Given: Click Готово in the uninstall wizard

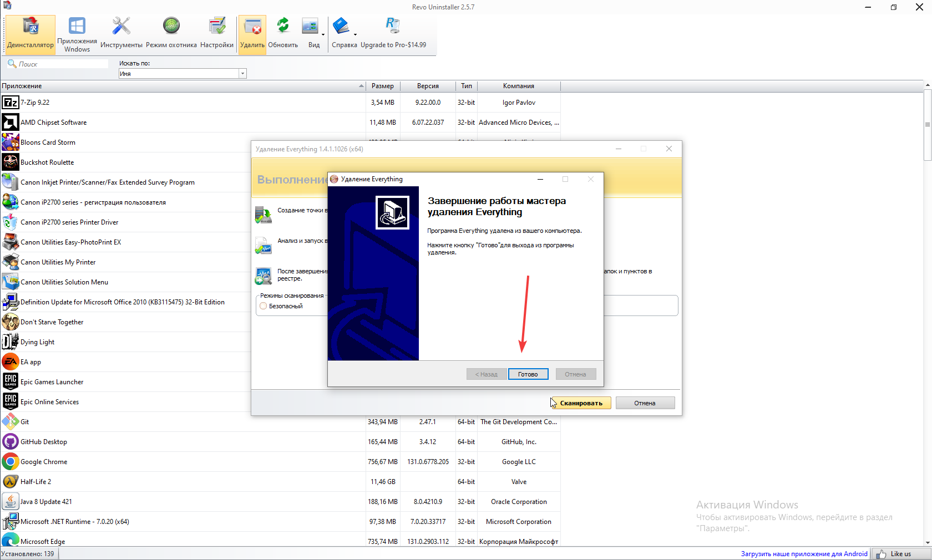Looking at the screenshot, I should tap(528, 374).
